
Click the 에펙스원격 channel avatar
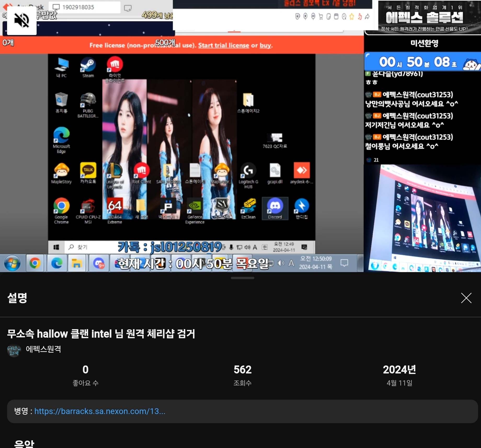point(14,351)
